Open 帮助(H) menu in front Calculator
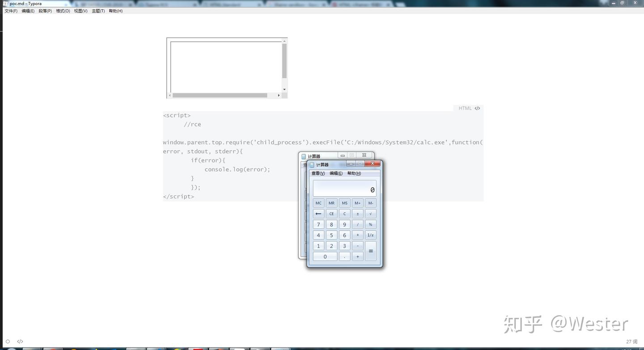Image resolution: width=644 pixels, height=350 pixels. 354,173
